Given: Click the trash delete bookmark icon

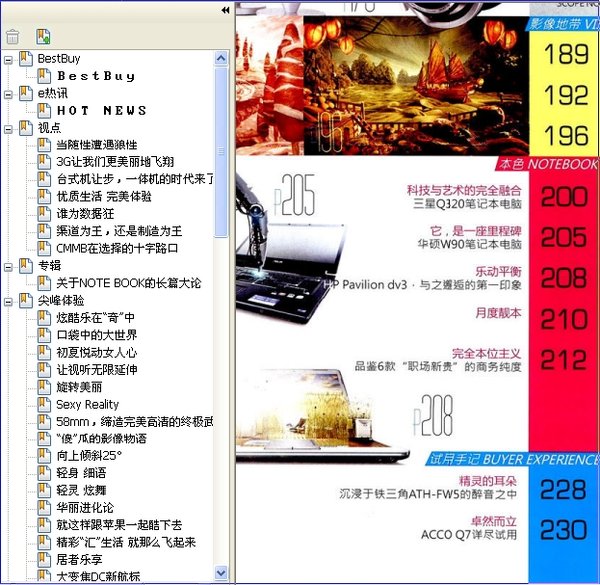Looking at the screenshot, I should click(x=13, y=37).
